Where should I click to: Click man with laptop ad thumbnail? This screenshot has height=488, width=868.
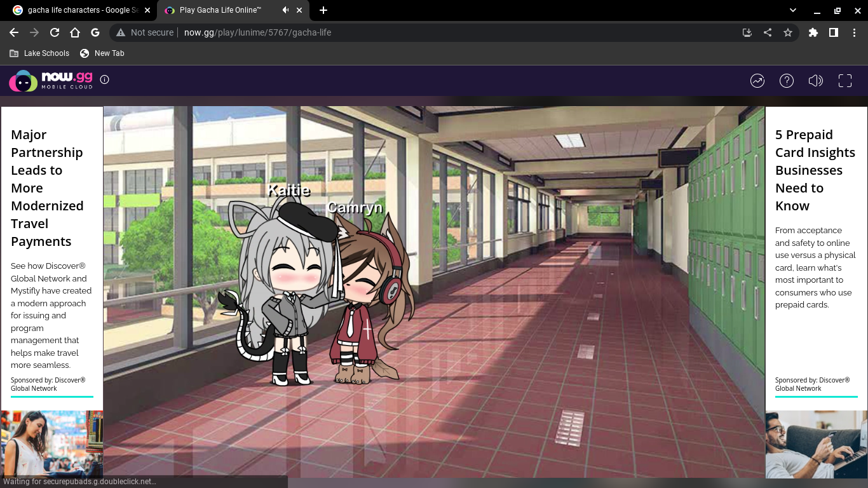(x=817, y=444)
